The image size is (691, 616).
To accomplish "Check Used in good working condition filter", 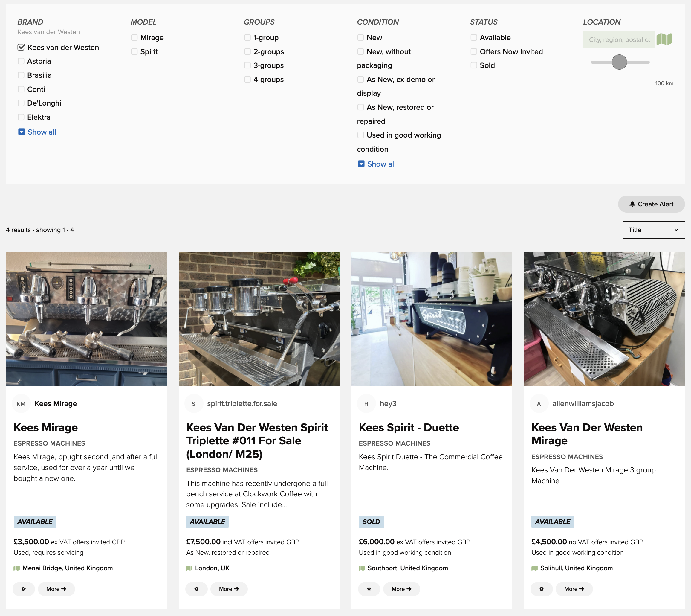I will click(360, 135).
